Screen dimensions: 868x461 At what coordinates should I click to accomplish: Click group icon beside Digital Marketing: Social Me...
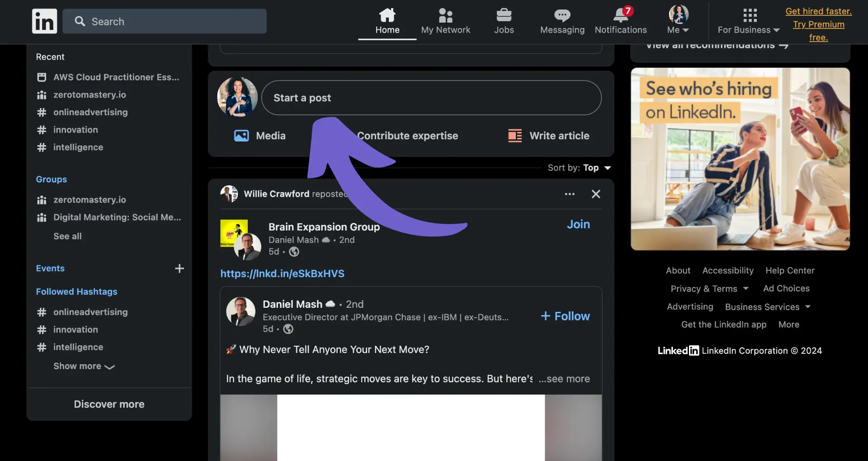[x=42, y=217]
